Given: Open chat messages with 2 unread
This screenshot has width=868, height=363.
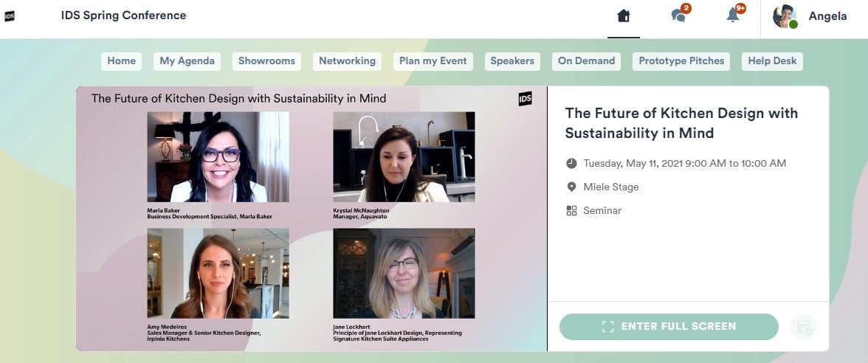Looking at the screenshot, I should (679, 15).
